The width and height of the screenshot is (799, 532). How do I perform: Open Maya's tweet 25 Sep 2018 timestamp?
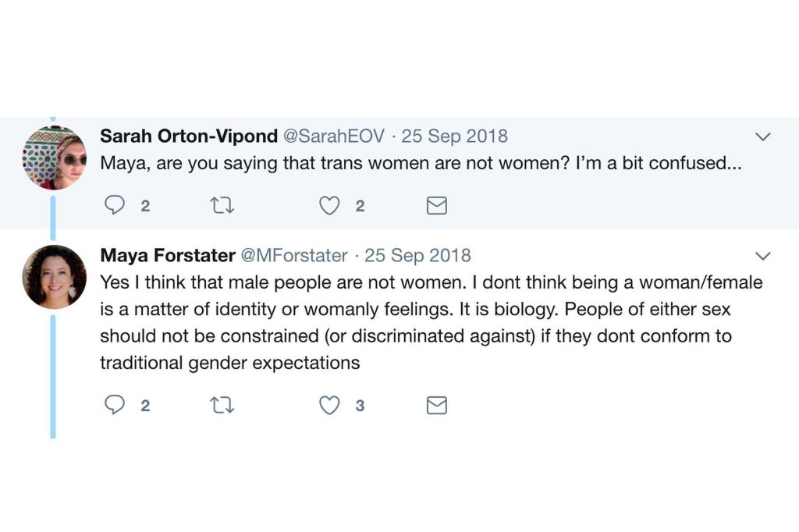click(x=417, y=255)
